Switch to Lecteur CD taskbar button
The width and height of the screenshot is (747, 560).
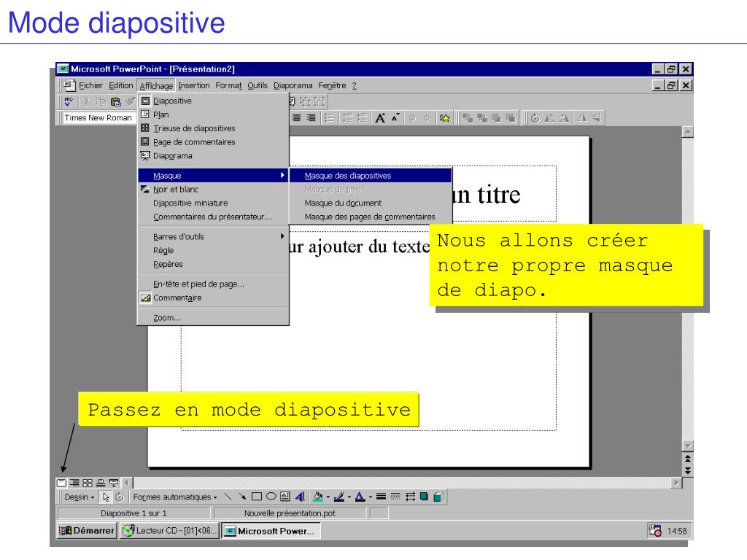click(x=169, y=531)
